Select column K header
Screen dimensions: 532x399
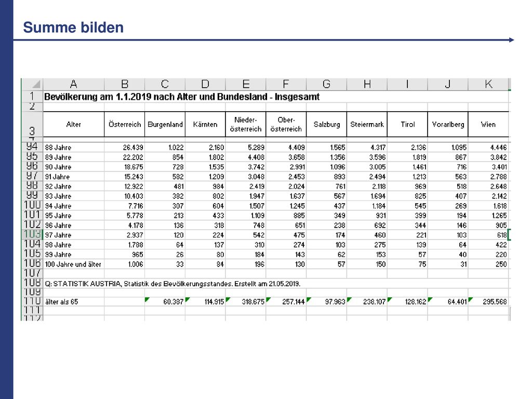pos(488,84)
